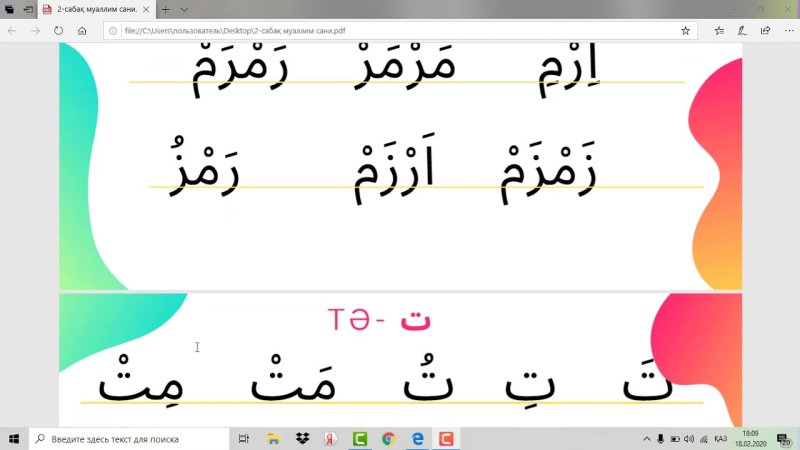Click the add notes pen icon

(741, 31)
